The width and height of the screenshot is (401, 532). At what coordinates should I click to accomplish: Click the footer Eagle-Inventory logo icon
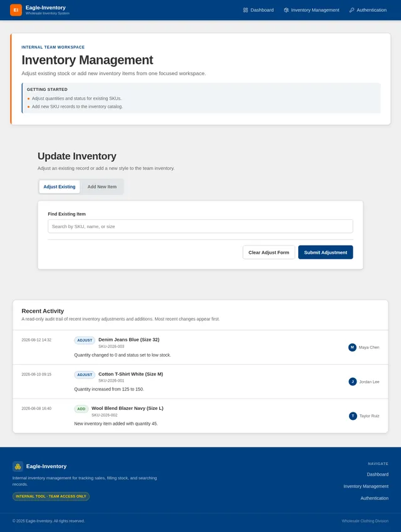pos(18,466)
